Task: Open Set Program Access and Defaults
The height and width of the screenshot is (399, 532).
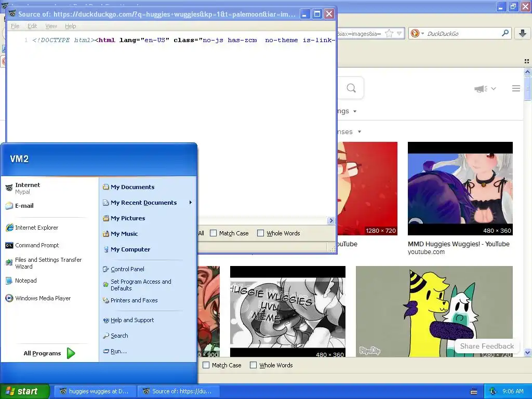Action: tap(137, 285)
